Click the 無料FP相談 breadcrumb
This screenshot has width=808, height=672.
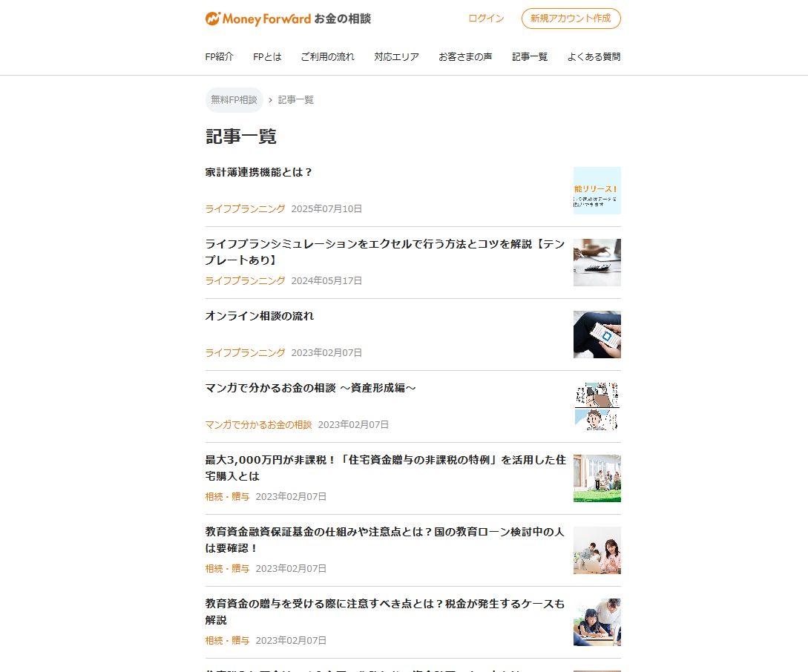coord(234,100)
